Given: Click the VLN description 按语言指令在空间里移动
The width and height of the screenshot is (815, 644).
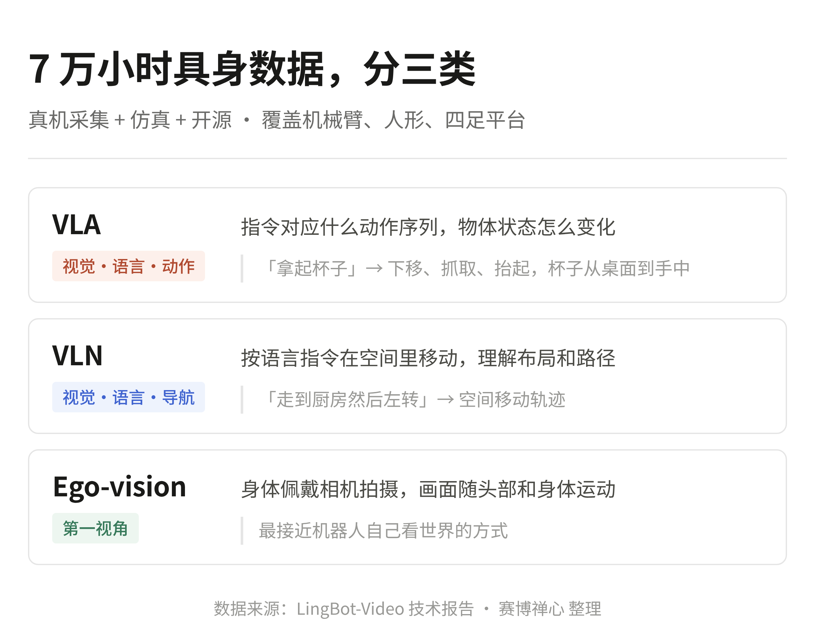Looking at the screenshot, I should coord(428,358).
